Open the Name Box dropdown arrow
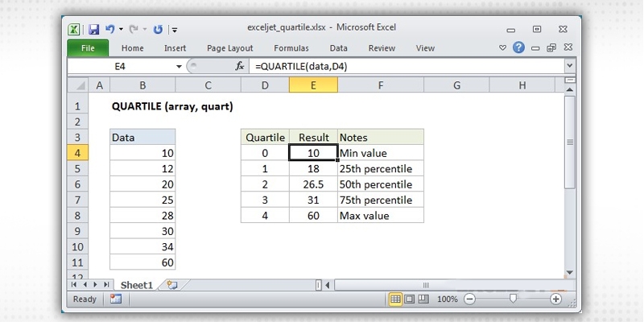The image size is (644, 322). pyautogui.click(x=179, y=66)
